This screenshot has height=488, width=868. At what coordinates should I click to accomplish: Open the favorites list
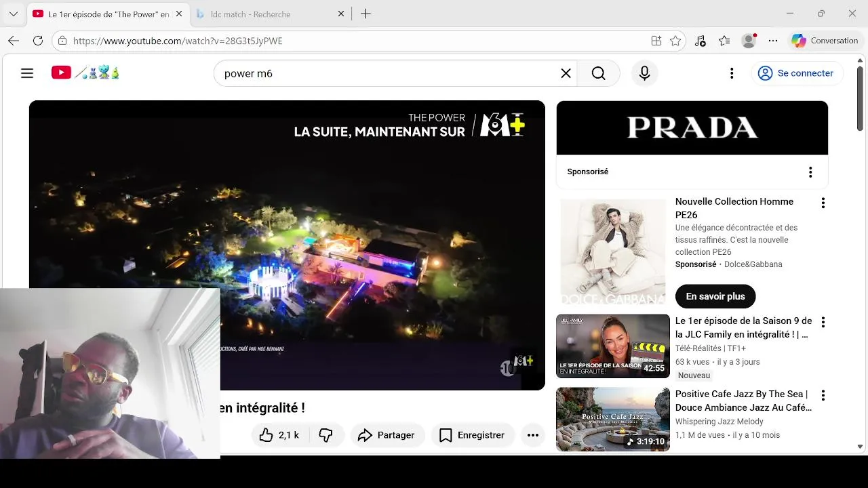[x=724, y=41]
